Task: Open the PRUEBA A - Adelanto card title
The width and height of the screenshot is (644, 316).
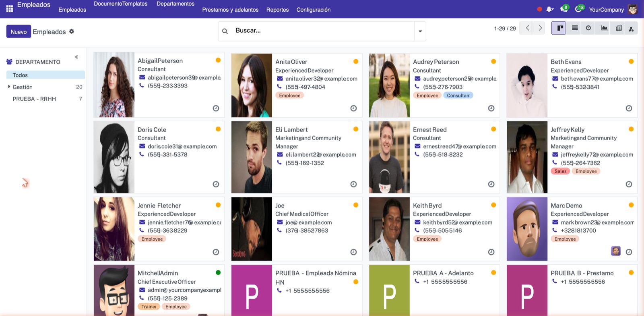Action: (x=443, y=273)
